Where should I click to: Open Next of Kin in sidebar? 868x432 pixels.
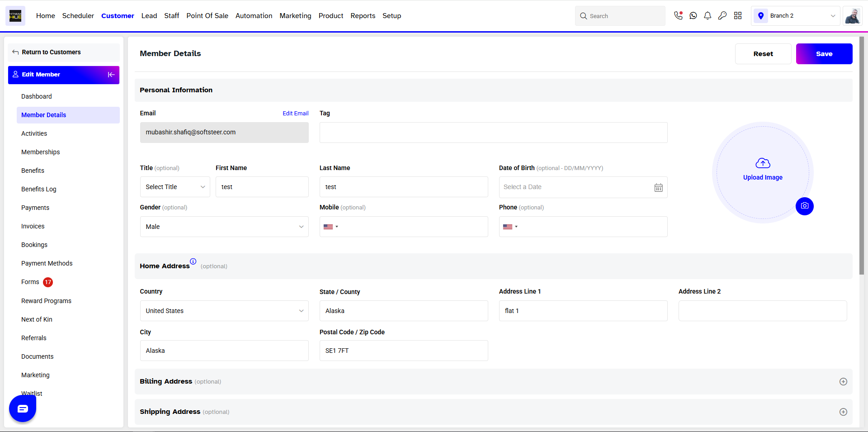tap(37, 319)
